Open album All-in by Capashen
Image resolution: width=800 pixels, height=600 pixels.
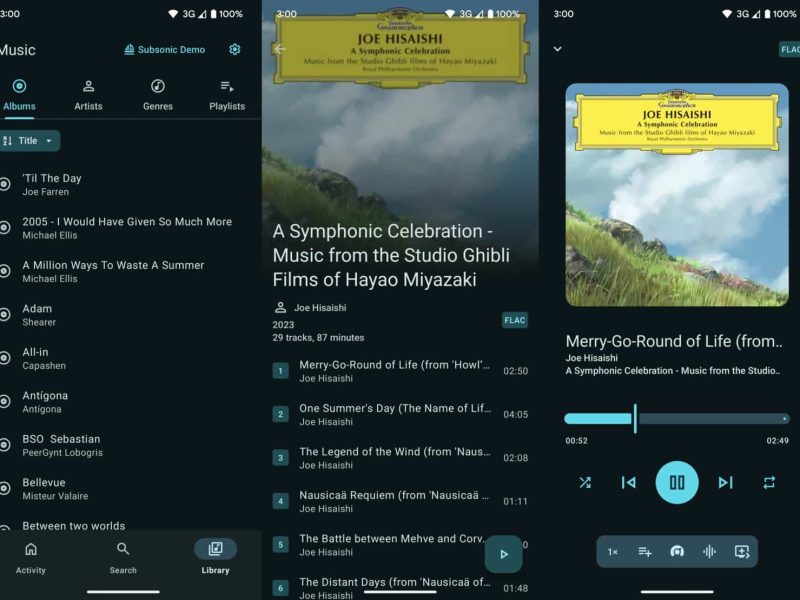click(x=131, y=358)
